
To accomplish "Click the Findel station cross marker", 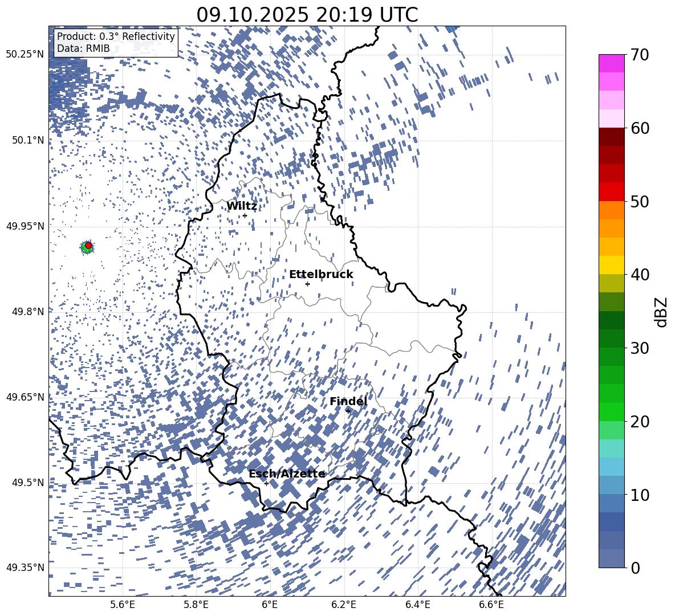I will tap(348, 411).
